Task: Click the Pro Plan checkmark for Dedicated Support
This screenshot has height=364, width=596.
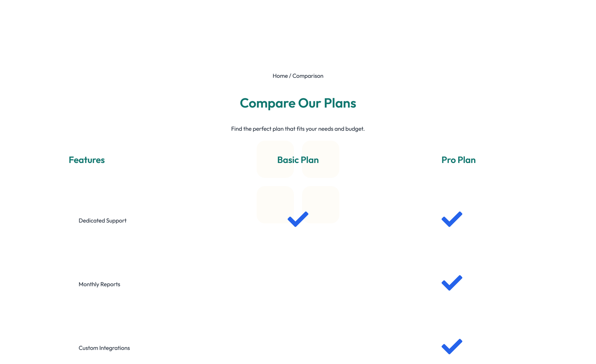Action: point(451,220)
